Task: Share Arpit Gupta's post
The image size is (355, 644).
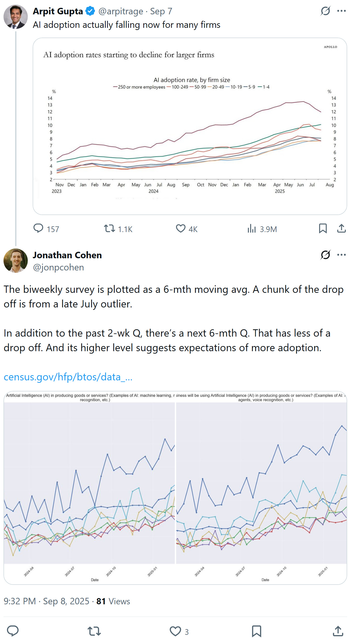Action: (341, 229)
